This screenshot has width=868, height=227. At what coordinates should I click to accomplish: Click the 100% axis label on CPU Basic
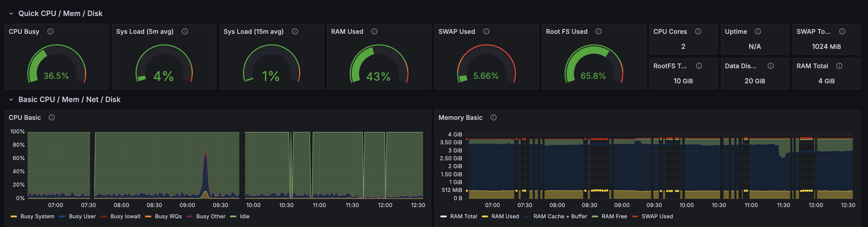click(18, 131)
